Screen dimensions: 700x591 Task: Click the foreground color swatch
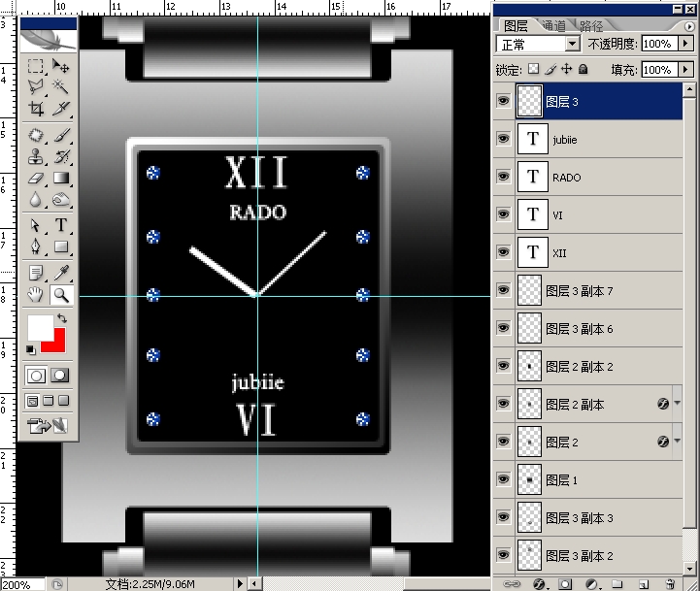(x=39, y=327)
